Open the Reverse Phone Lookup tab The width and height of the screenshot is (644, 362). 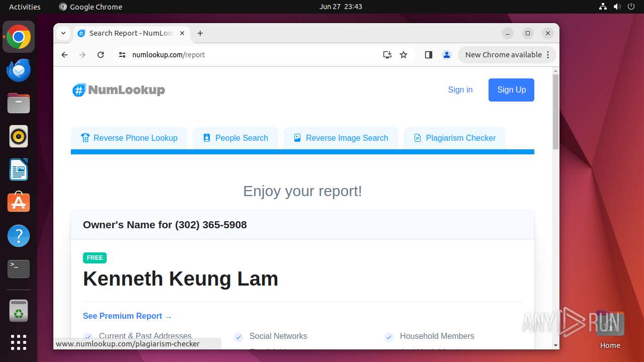pyautogui.click(x=129, y=138)
